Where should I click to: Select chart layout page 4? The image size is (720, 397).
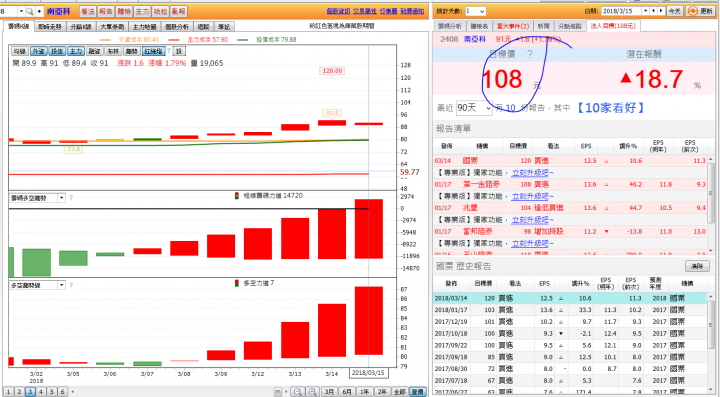[41, 392]
